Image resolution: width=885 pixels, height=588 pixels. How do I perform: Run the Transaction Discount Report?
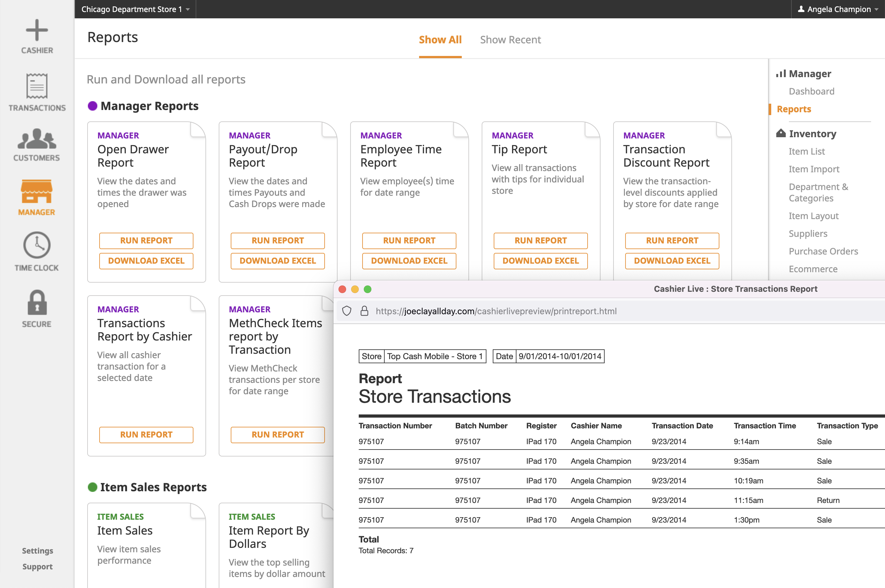tap(672, 240)
